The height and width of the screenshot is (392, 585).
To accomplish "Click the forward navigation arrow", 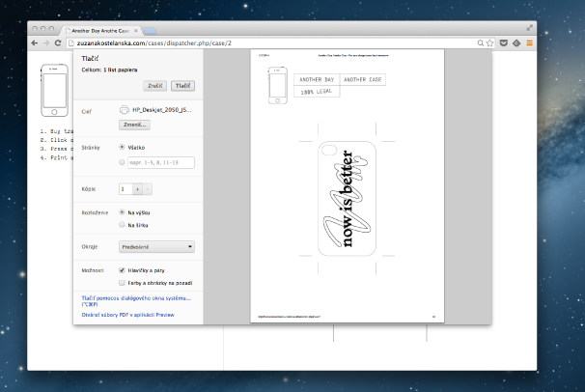I will coord(45,43).
